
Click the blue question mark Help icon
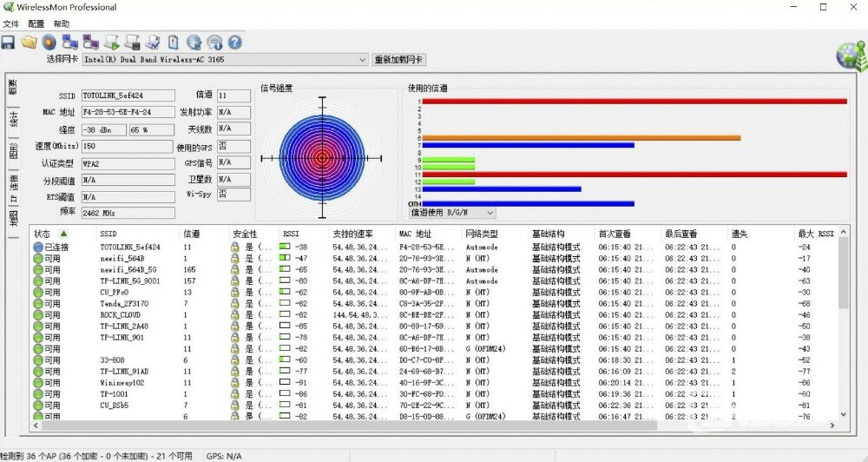235,42
